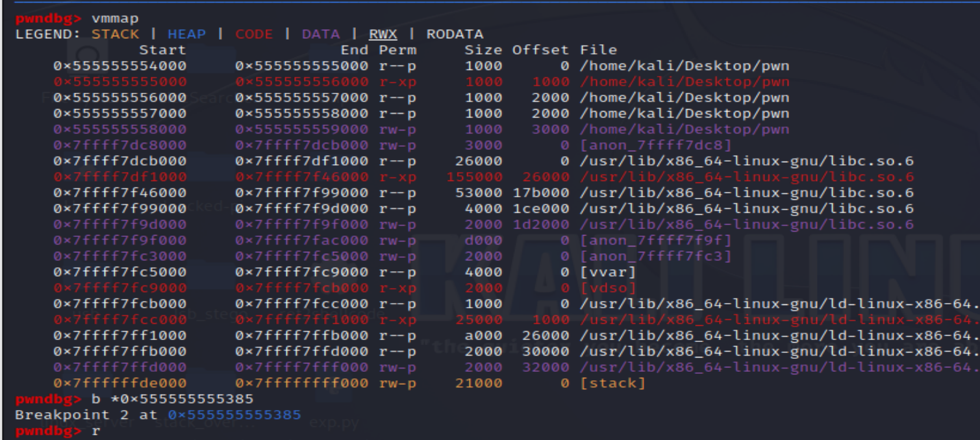980x440 pixels.
Task: Click the red libc.so.6 file path
Action: pyautogui.click(x=747, y=177)
